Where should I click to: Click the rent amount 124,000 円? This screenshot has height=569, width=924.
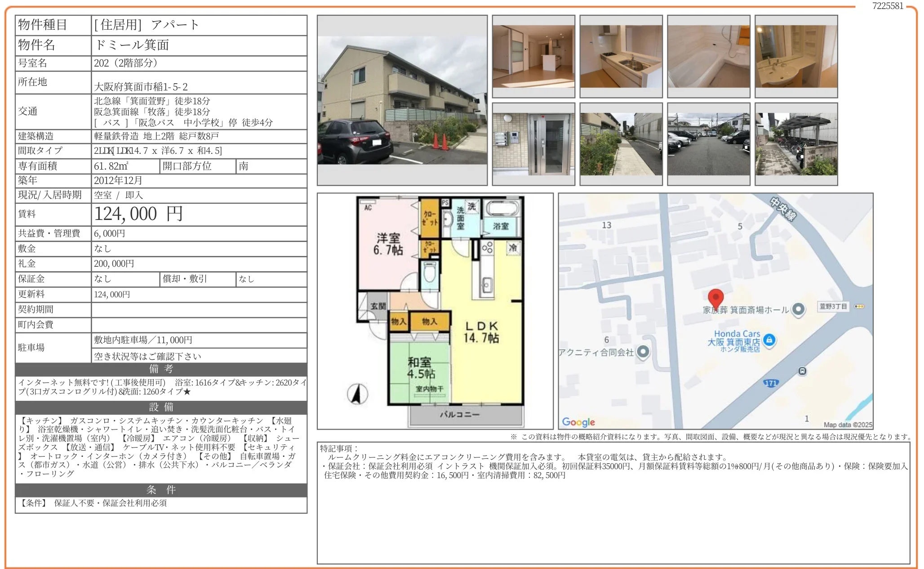tap(138, 214)
